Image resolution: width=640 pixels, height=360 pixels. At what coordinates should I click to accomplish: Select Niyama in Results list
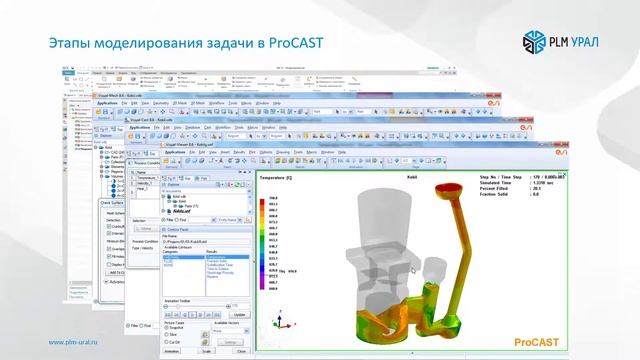pos(212,276)
